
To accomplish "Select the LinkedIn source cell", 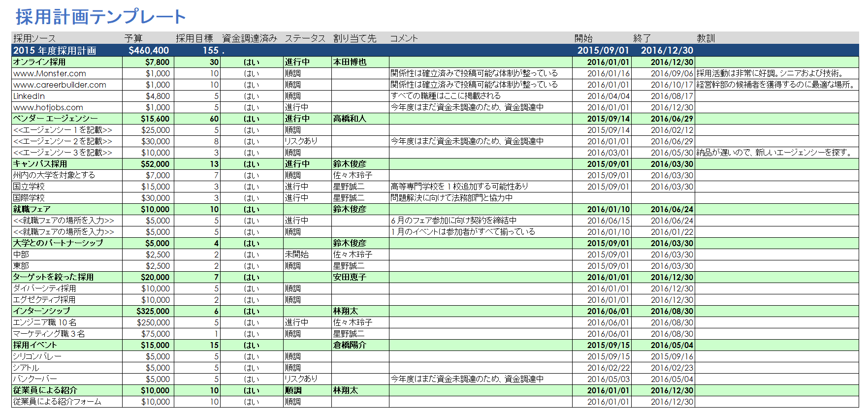I will [x=29, y=96].
